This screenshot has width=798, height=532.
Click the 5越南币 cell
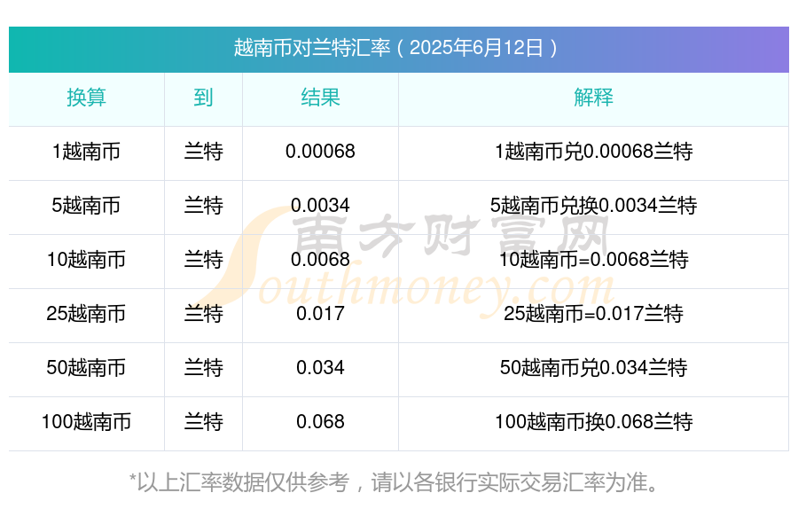click(87, 206)
